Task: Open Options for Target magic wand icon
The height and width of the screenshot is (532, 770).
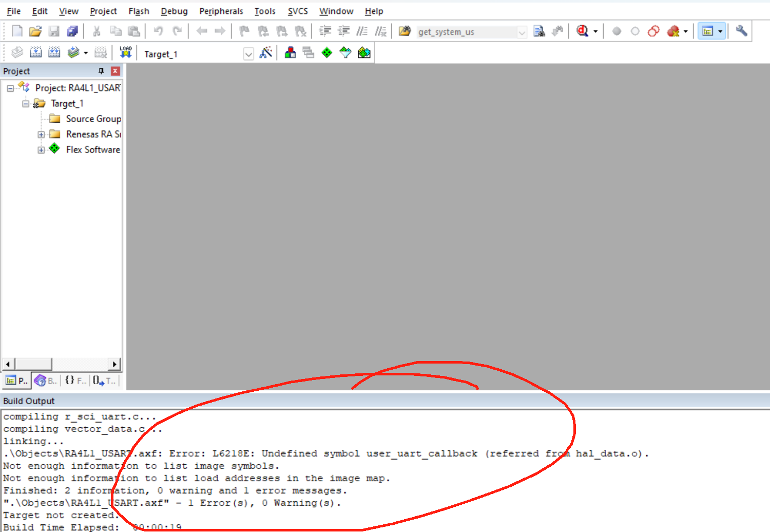Action: [x=265, y=52]
